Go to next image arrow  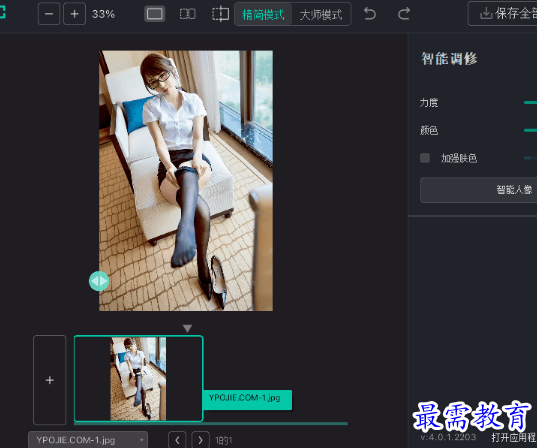[x=200, y=440]
